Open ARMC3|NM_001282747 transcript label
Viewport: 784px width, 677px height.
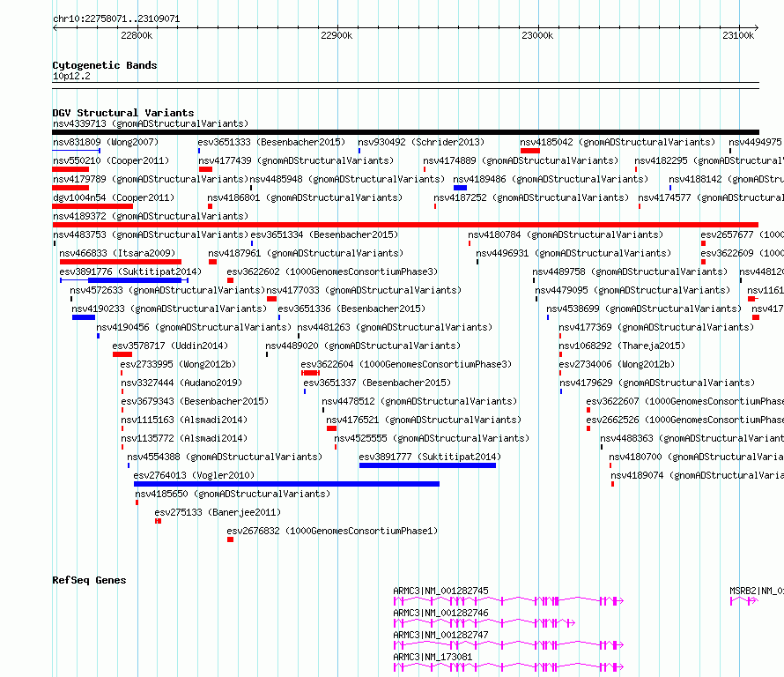click(x=440, y=635)
